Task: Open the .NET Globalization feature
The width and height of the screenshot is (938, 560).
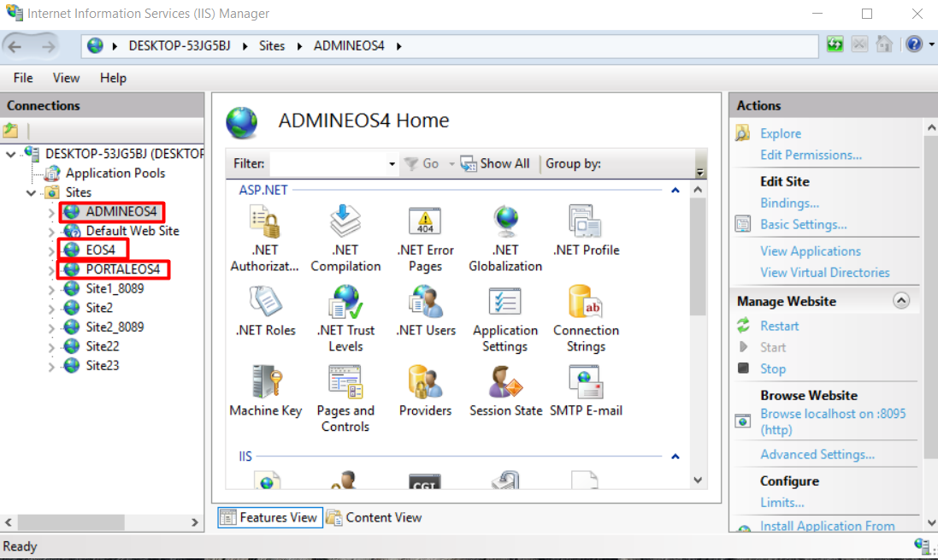Action: point(505,239)
